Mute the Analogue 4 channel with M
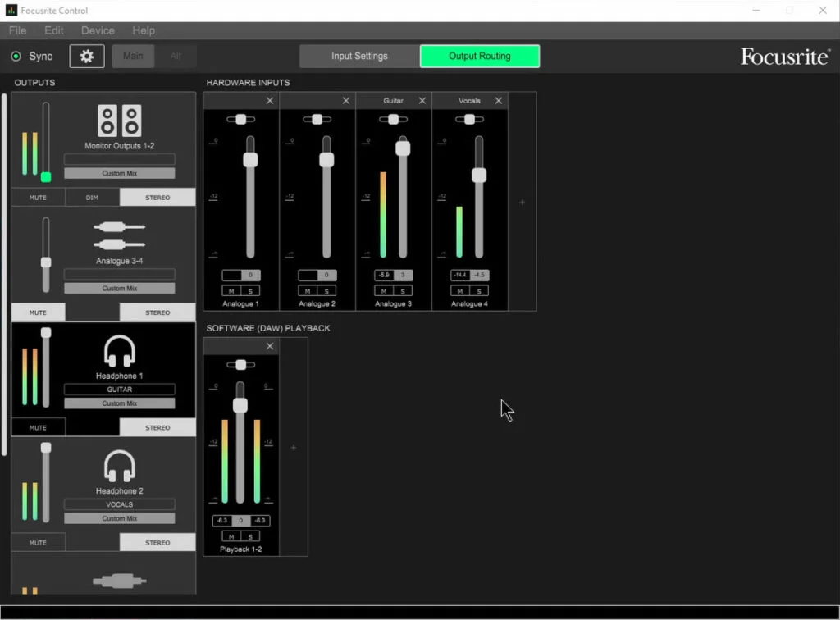Viewport: 840px width, 620px height. click(x=459, y=291)
